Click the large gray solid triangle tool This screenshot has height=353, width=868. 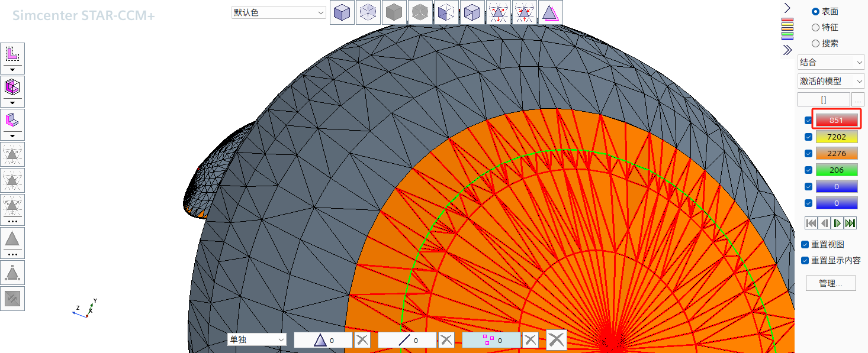[12, 239]
